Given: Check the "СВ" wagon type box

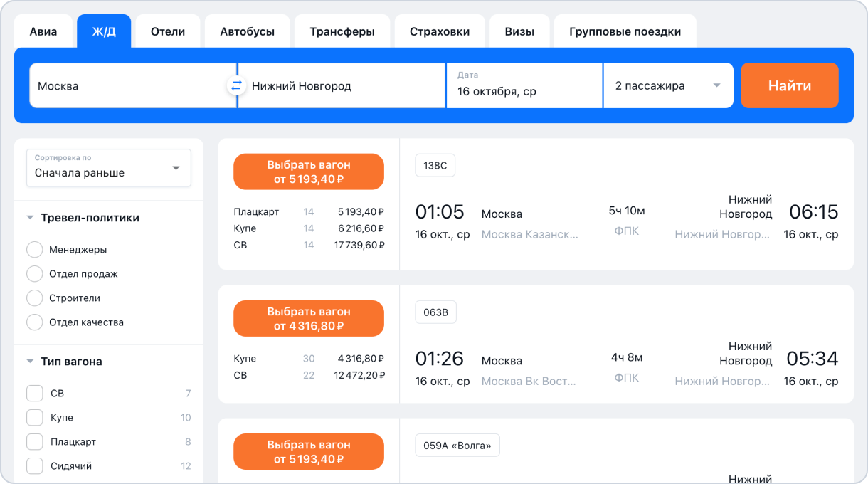Looking at the screenshot, I should [35, 394].
